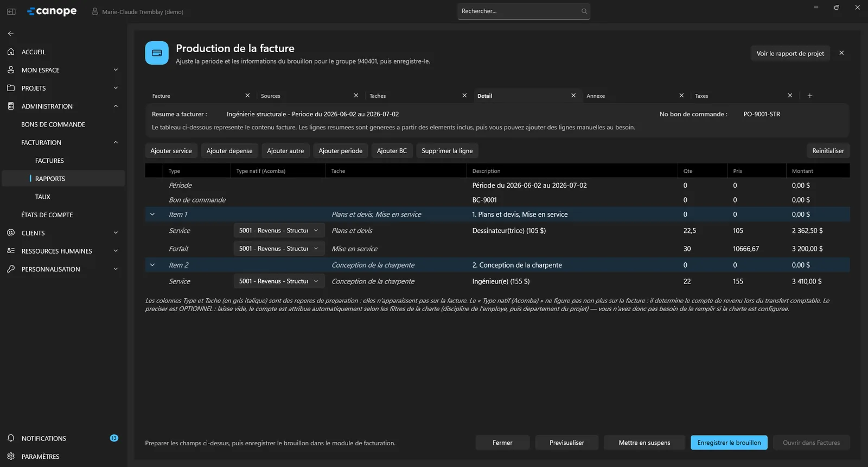Close the Sources tab
Viewport: 868px width, 467px height.
click(356, 96)
